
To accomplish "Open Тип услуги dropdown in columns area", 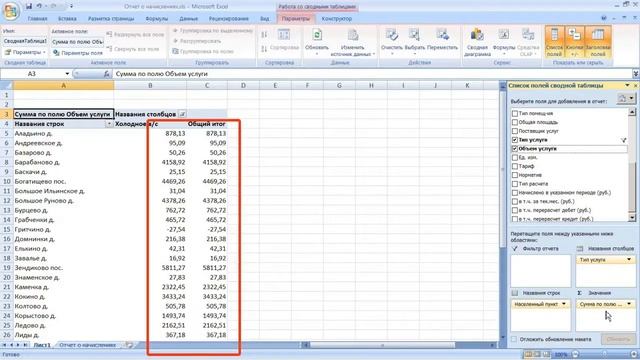I will pyautogui.click(x=629, y=260).
